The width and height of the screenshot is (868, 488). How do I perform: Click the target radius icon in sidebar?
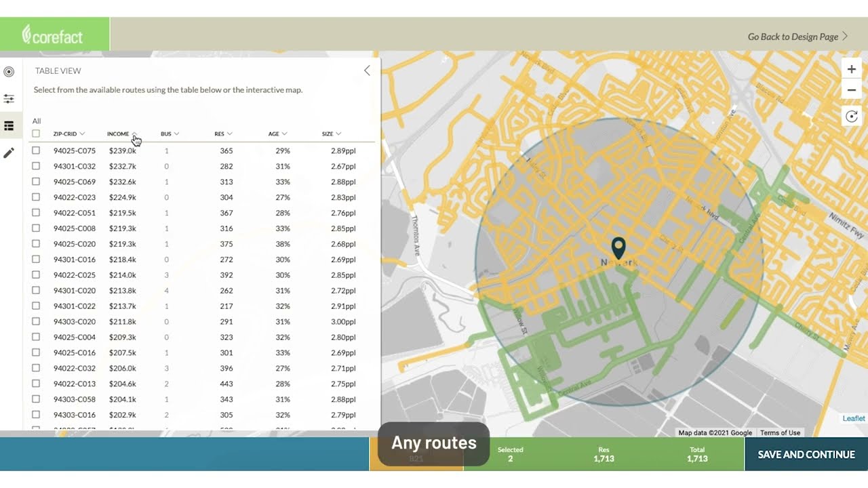[9, 72]
